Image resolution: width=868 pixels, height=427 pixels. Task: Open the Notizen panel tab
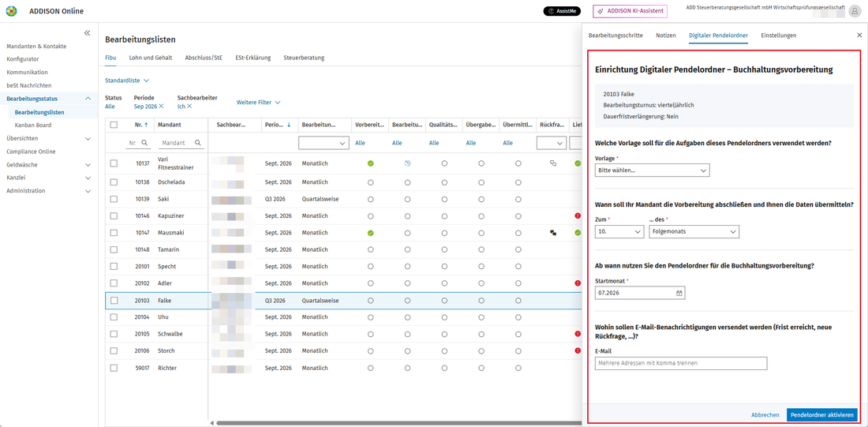(666, 36)
